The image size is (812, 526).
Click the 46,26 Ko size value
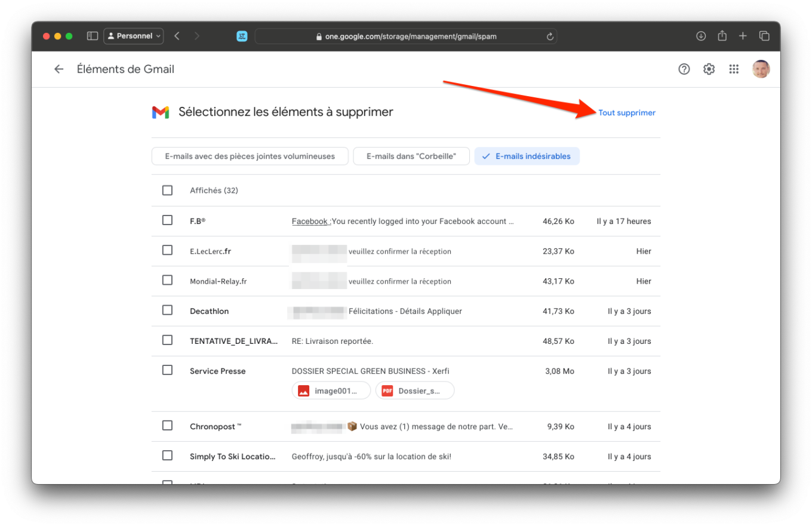558,222
